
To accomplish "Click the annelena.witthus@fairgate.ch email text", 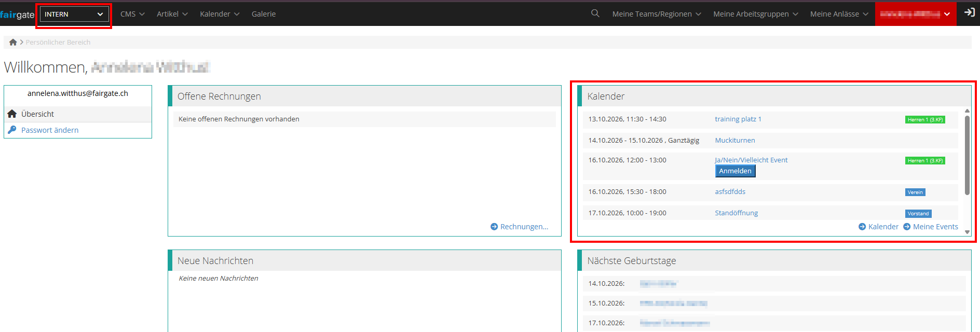I will click(78, 93).
